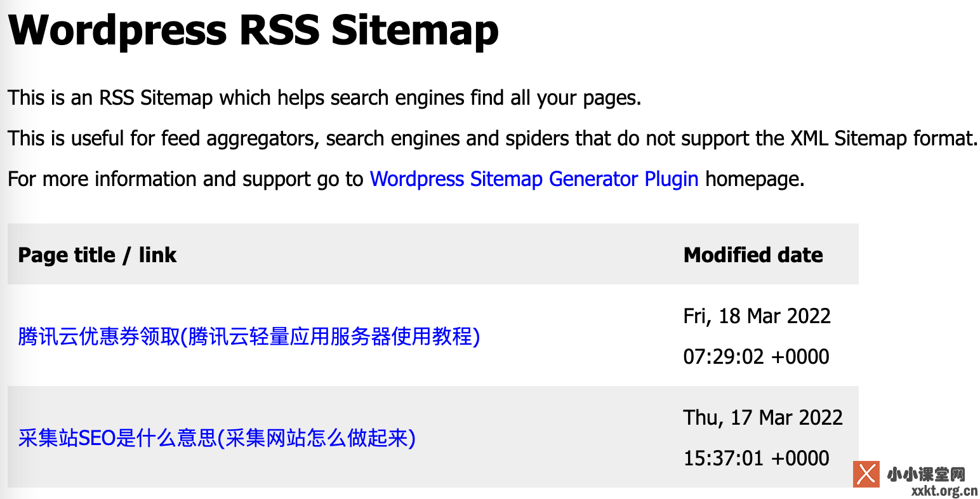Click the orange X logo icon
Image resolution: width=980 pixels, height=499 pixels.
pyautogui.click(x=866, y=474)
